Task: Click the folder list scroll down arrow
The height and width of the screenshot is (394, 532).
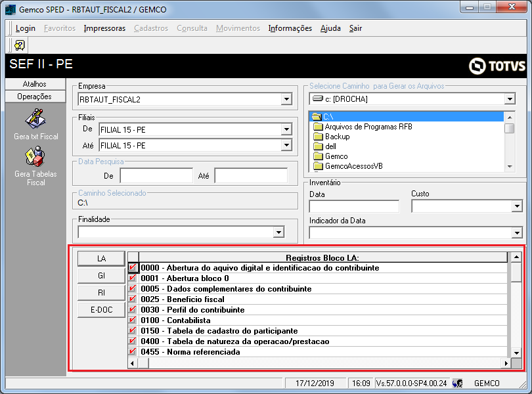Action: [x=510, y=167]
